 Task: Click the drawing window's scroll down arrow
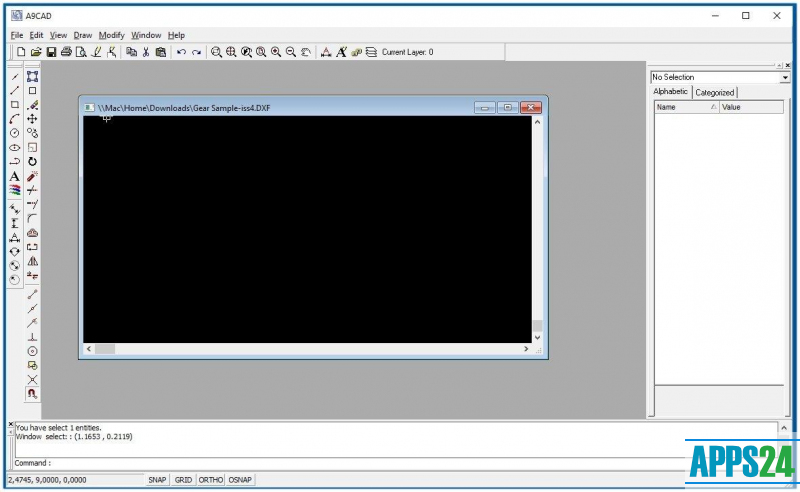(x=537, y=337)
